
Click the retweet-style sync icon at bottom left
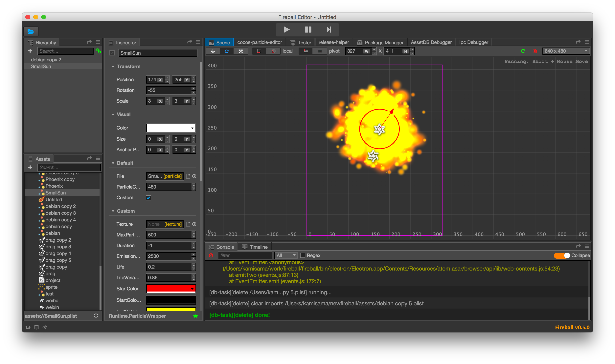coord(28,327)
